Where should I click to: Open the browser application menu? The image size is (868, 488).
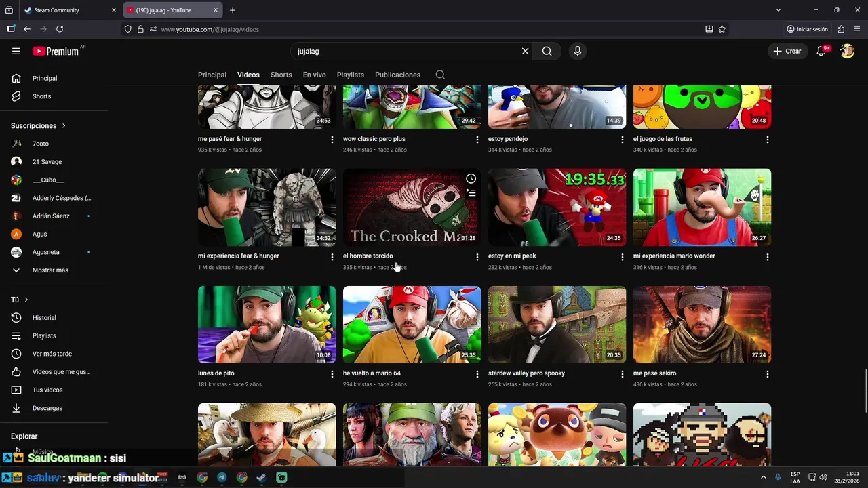[x=857, y=29]
